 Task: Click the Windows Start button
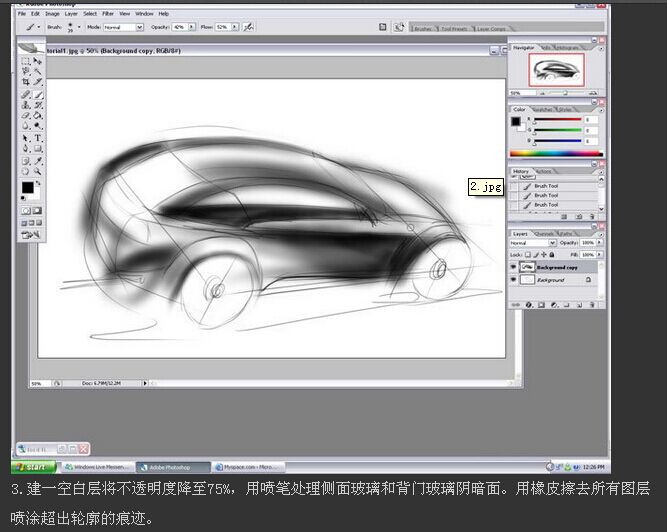pyautogui.click(x=33, y=467)
